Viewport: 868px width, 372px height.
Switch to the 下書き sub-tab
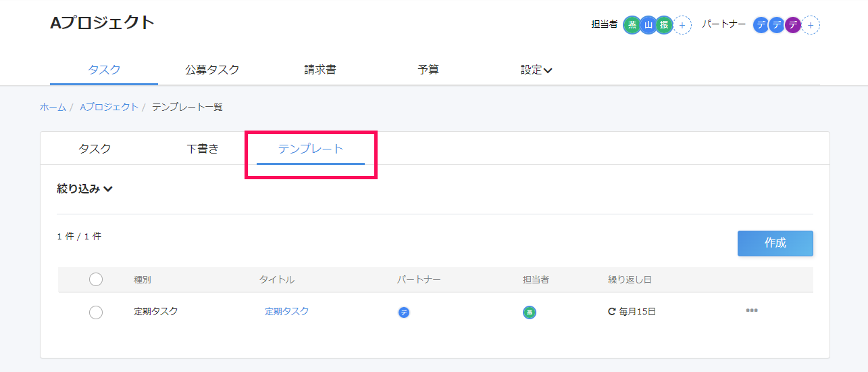[203, 149]
